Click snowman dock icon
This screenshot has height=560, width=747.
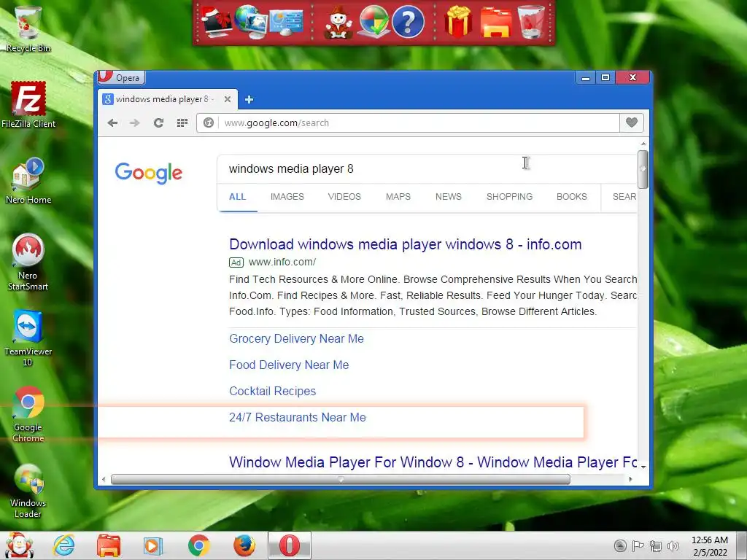pos(338,23)
